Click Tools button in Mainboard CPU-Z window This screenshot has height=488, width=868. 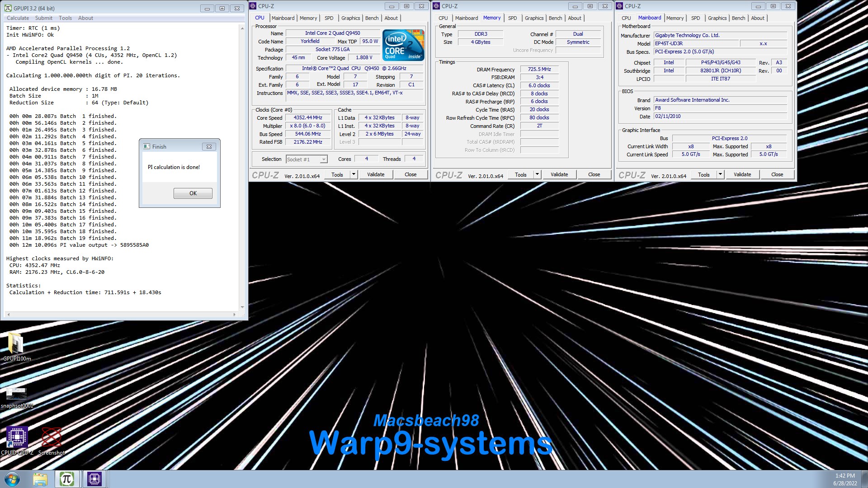[x=704, y=174]
